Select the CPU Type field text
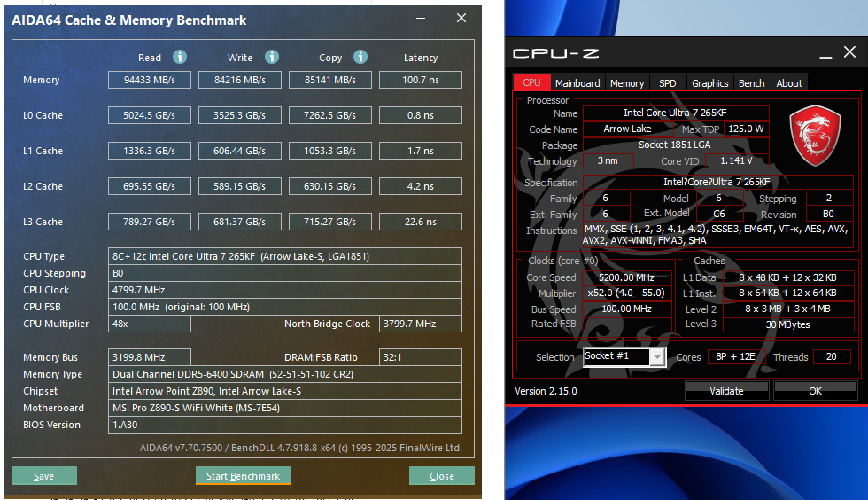Screen dimensions: 868x500 pos(285,256)
